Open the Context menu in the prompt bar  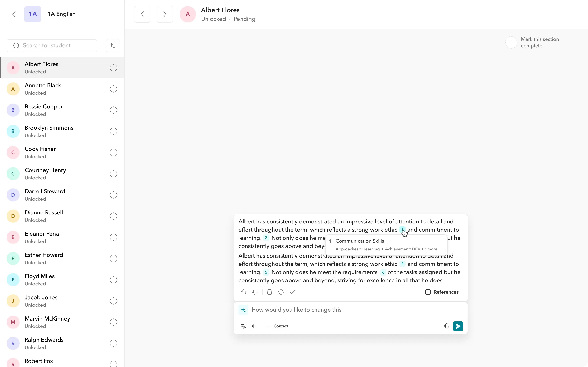[x=277, y=326]
